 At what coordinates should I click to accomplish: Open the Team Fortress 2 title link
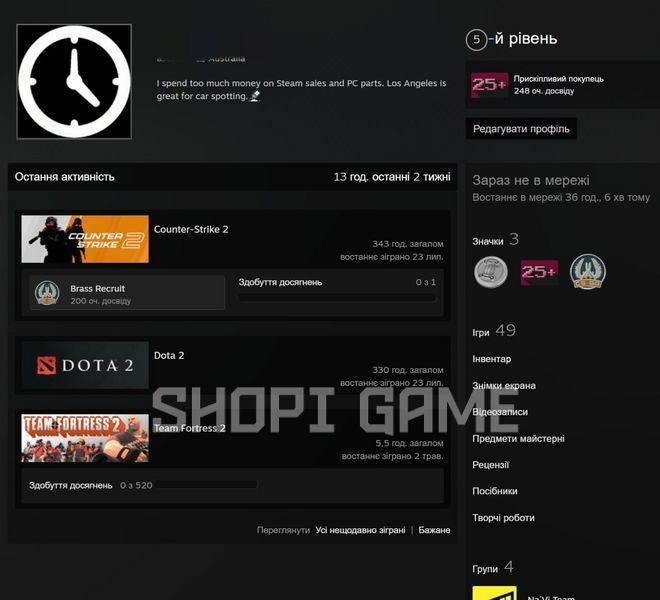pyautogui.click(x=189, y=428)
